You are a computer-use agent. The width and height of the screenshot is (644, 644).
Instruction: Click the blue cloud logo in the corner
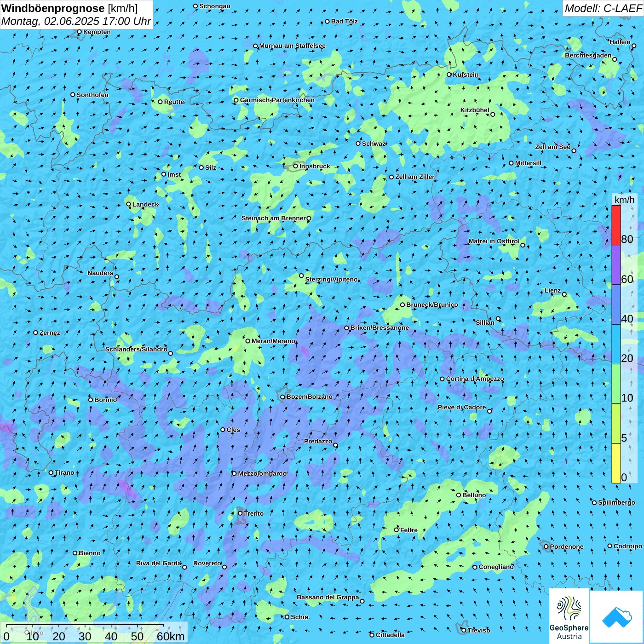[x=617, y=617]
